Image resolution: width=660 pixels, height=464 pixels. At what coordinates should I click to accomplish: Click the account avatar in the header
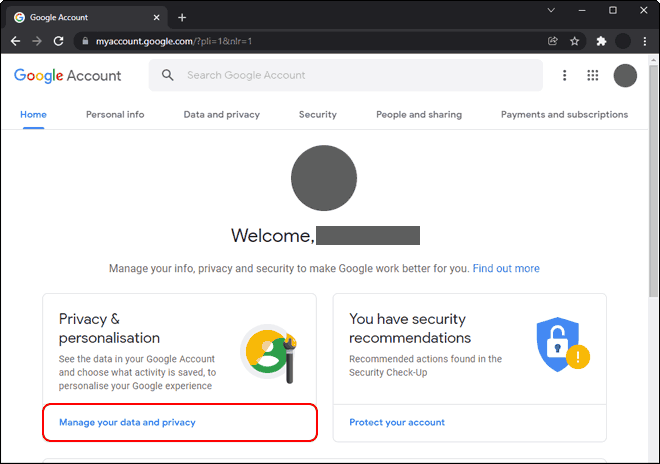pyautogui.click(x=625, y=75)
